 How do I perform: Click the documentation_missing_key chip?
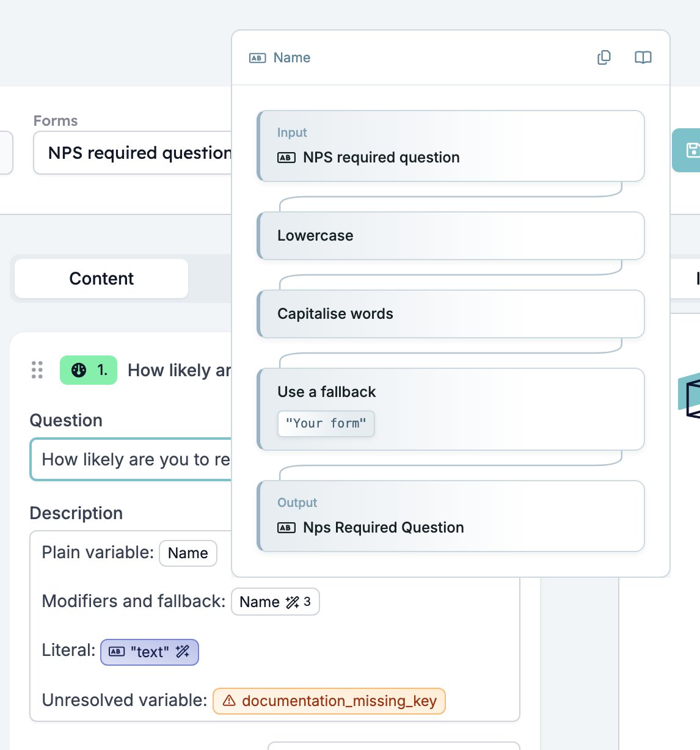click(329, 701)
